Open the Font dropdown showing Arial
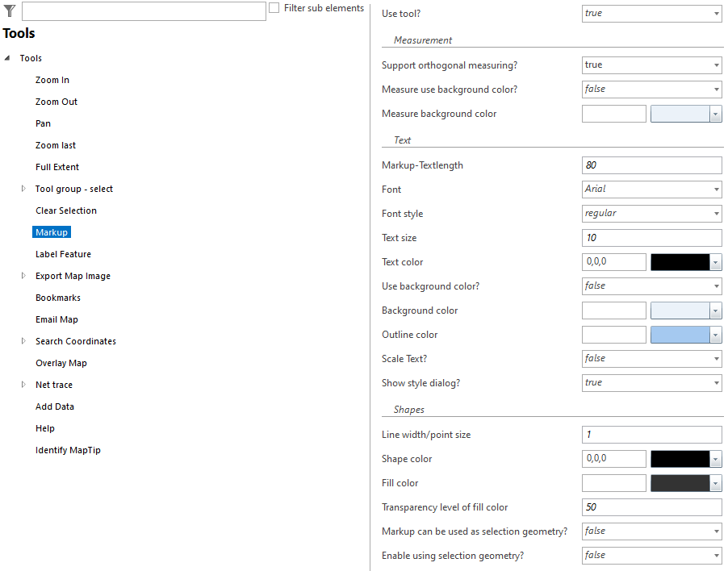This screenshot has width=728, height=571. [713, 189]
